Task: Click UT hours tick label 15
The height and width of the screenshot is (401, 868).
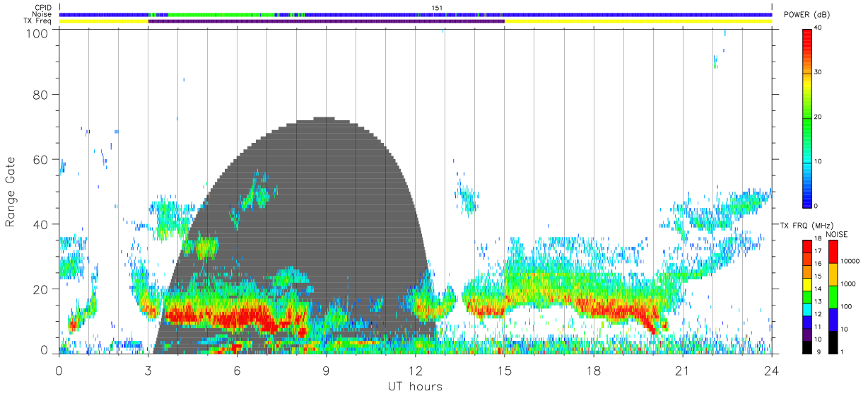Action: (505, 370)
